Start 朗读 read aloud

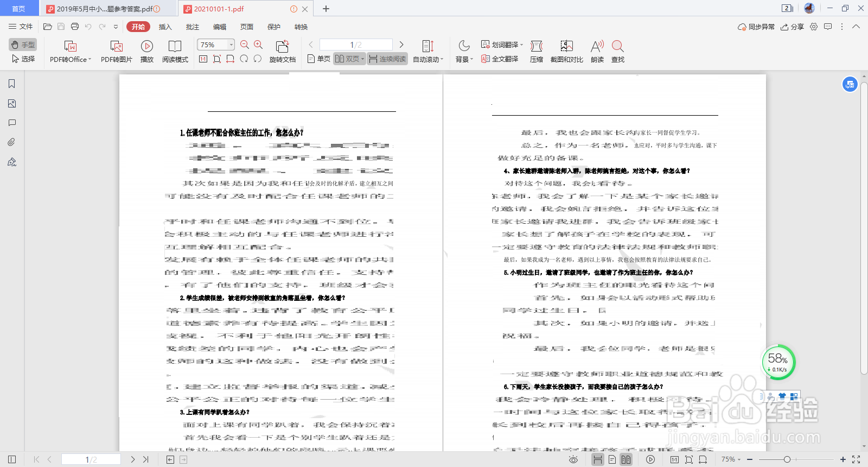(597, 52)
